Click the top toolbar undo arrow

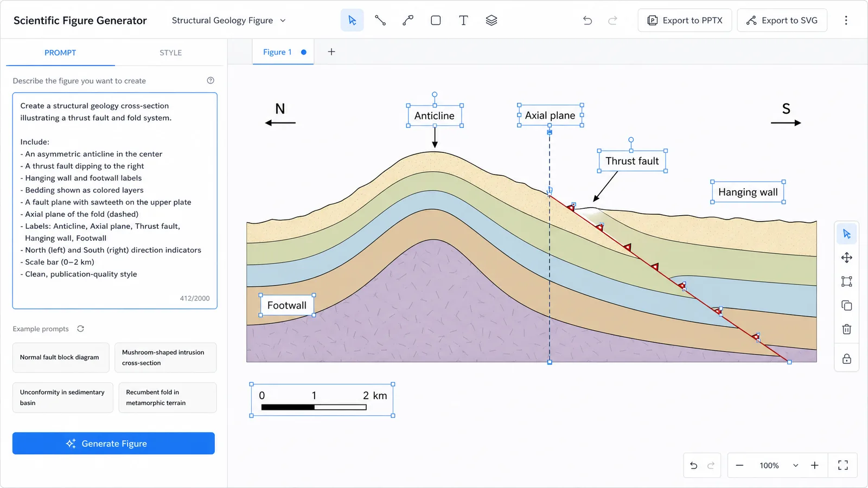click(588, 21)
